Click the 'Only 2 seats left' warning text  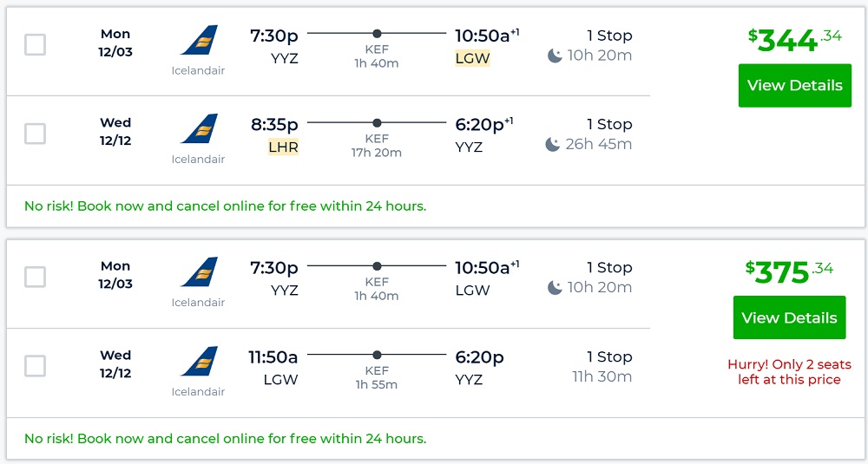point(789,372)
